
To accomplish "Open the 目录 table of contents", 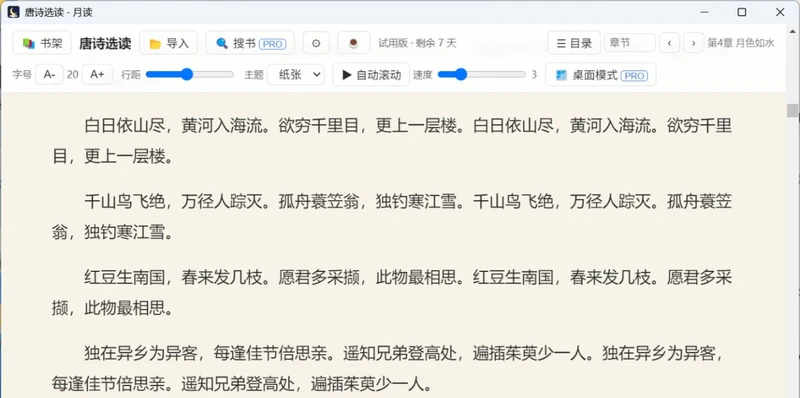I will (574, 43).
